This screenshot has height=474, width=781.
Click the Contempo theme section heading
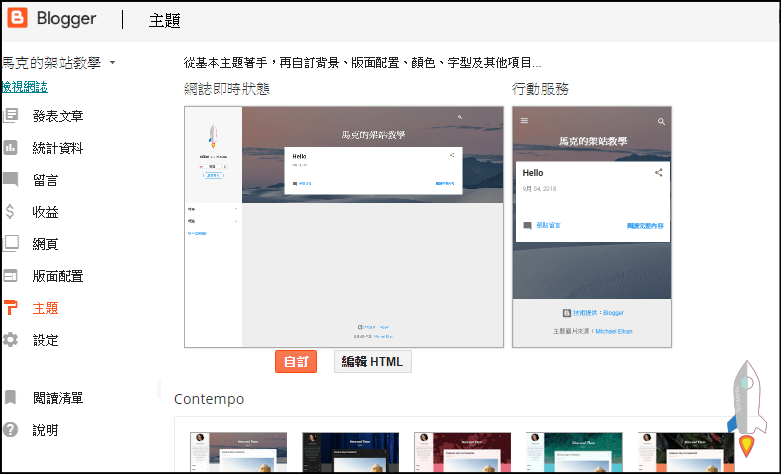(x=209, y=399)
